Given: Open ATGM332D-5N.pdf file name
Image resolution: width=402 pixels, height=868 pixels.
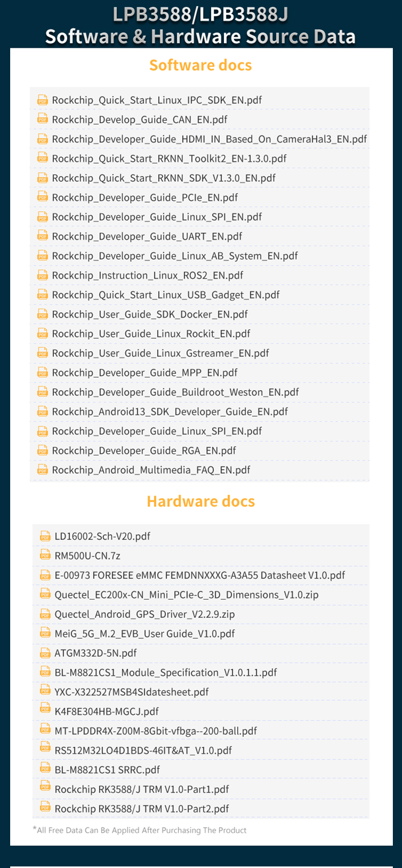Looking at the screenshot, I should click(x=96, y=653).
